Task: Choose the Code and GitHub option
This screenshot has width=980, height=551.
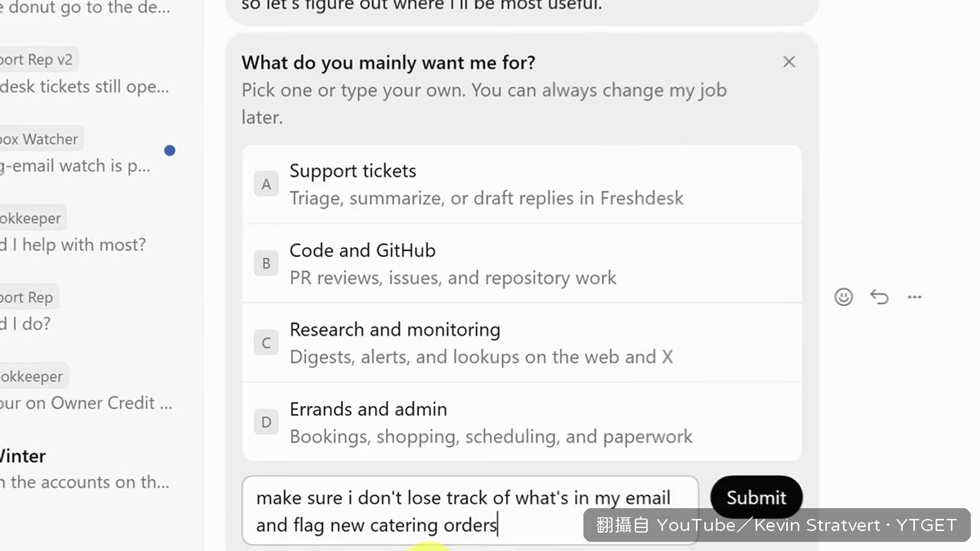Action: pos(522,263)
